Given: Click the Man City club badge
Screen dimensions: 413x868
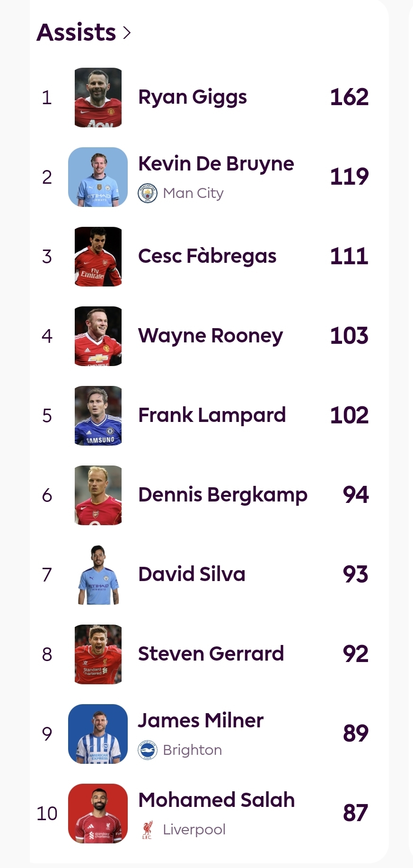Looking at the screenshot, I should pos(147,193).
